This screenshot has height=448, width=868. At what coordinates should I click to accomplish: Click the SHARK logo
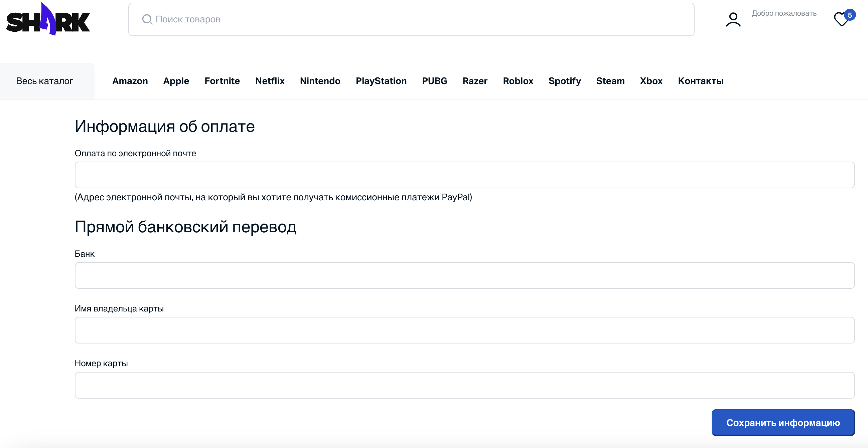pos(48,19)
